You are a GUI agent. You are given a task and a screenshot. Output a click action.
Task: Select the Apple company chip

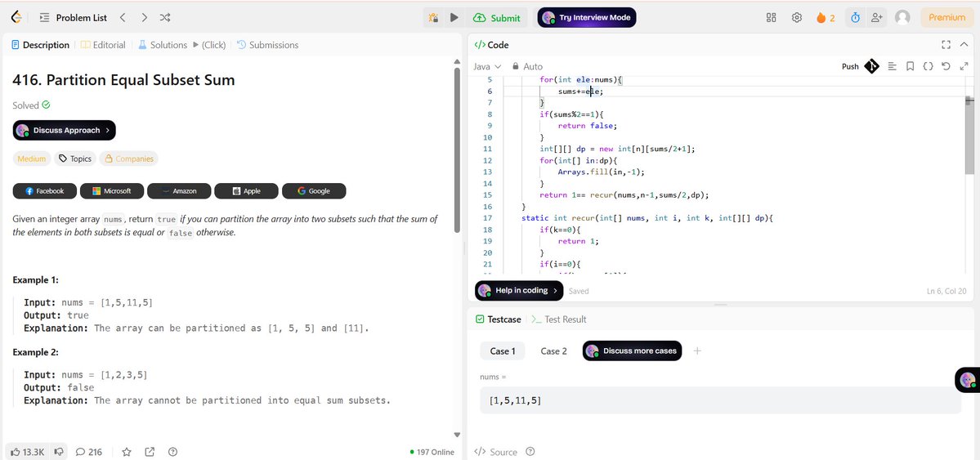246,191
